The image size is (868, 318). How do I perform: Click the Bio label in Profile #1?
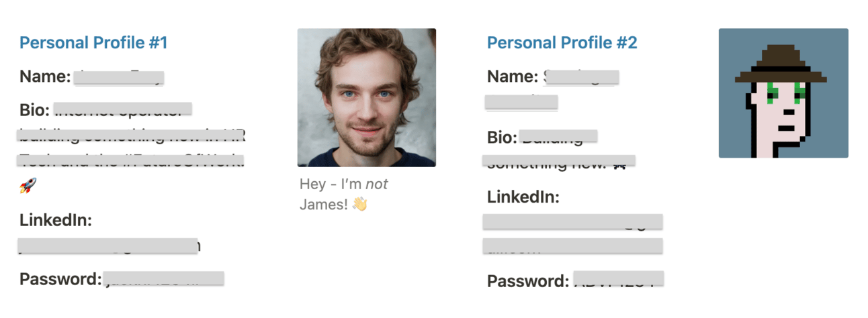(35, 109)
